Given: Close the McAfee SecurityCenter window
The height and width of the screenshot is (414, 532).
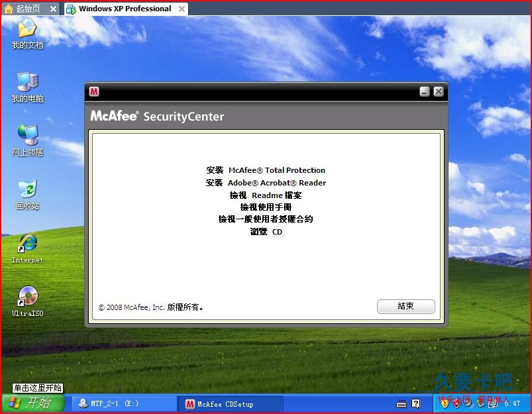Looking at the screenshot, I should point(439,91).
